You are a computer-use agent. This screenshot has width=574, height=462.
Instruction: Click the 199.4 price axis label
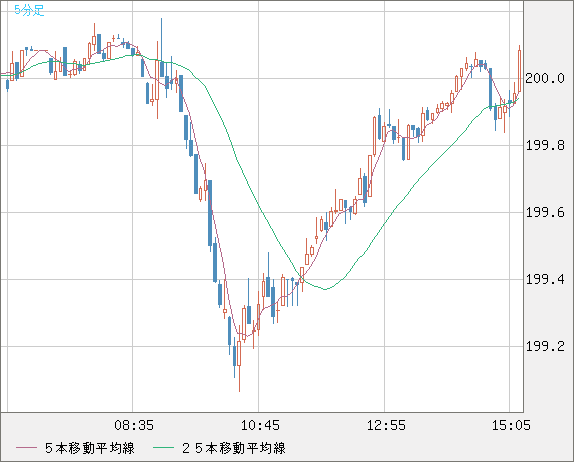click(x=545, y=280)
